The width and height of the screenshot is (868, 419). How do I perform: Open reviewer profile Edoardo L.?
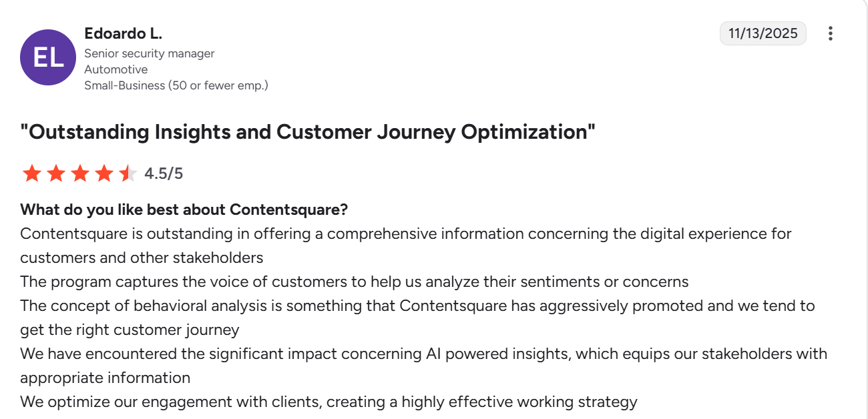click(124, 33)
